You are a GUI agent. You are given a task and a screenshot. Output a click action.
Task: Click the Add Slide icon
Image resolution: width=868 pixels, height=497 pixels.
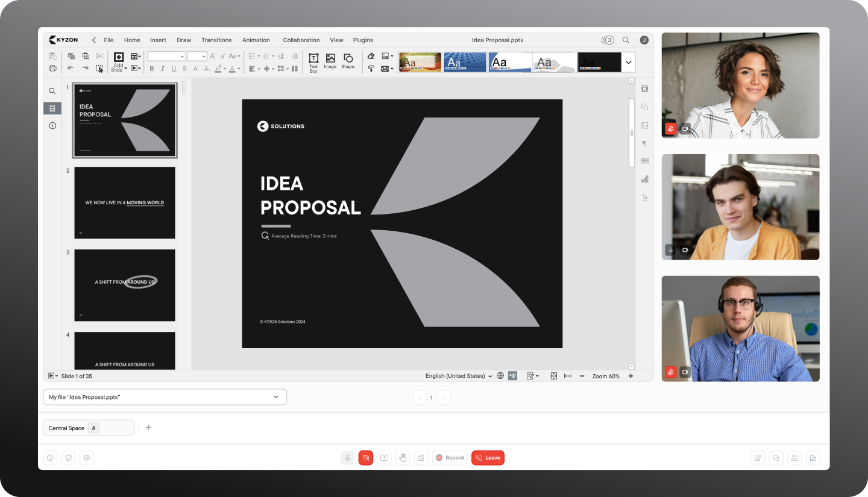[x=119, y=57]
